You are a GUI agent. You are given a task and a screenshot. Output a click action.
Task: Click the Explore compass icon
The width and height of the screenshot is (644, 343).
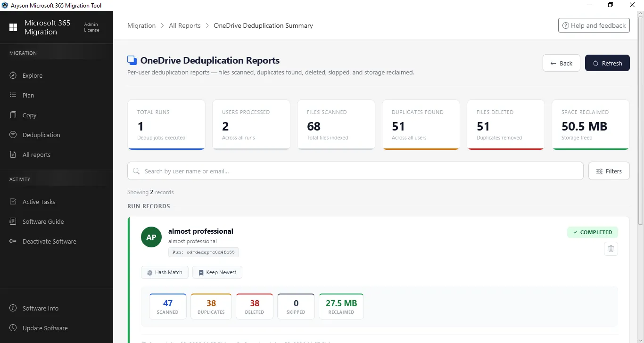13,75
